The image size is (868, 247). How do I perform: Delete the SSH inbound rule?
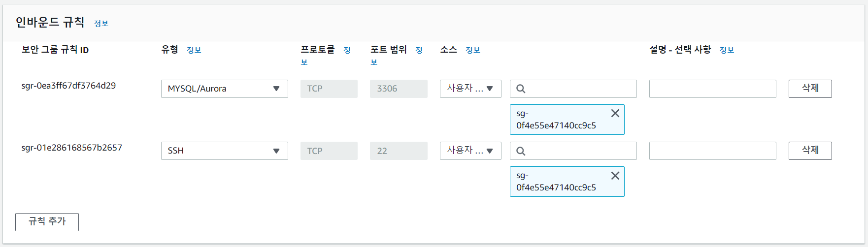click(x=810, y=151)
